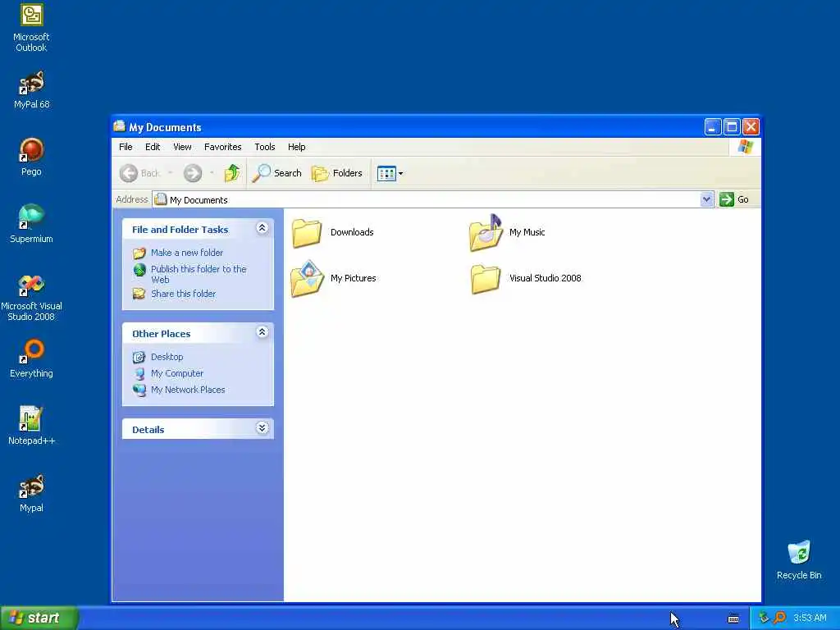This screenshot has height=630, width=840.
Task: Open the File menu
Action: (126, 147)
